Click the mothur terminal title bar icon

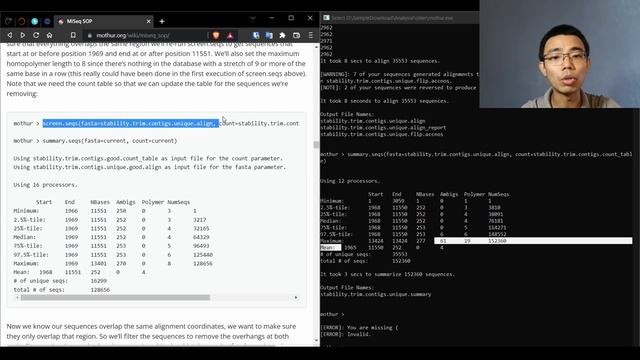coord(326,18)
